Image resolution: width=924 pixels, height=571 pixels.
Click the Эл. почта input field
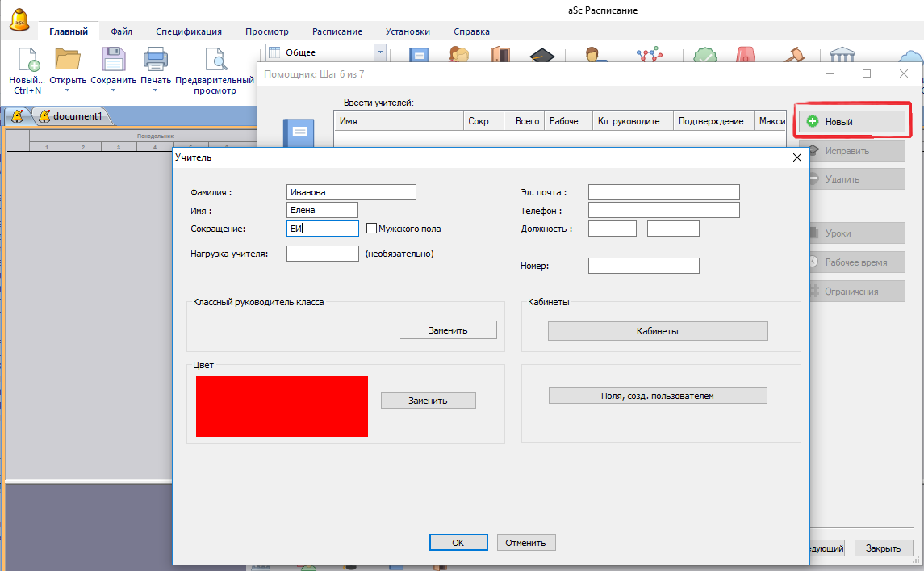(663, 192)
